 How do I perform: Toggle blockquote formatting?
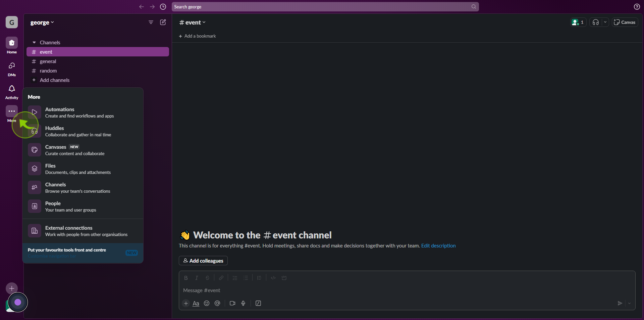pyautogui.click(x=259, y=278)
